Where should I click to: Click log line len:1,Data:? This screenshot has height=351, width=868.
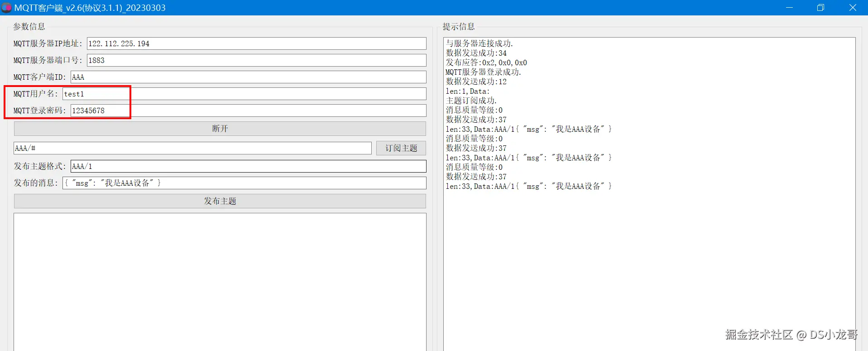468,91
